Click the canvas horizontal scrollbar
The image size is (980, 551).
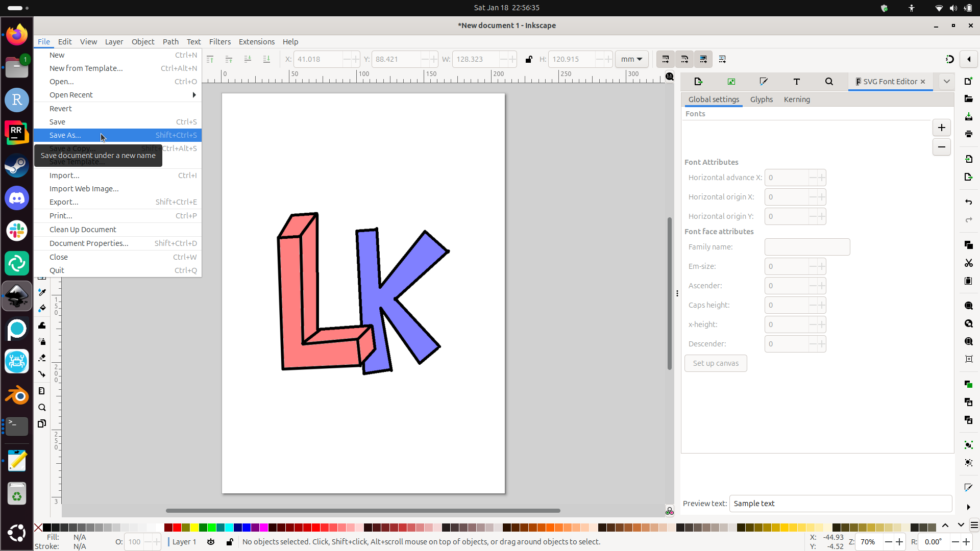coord(363,511)
